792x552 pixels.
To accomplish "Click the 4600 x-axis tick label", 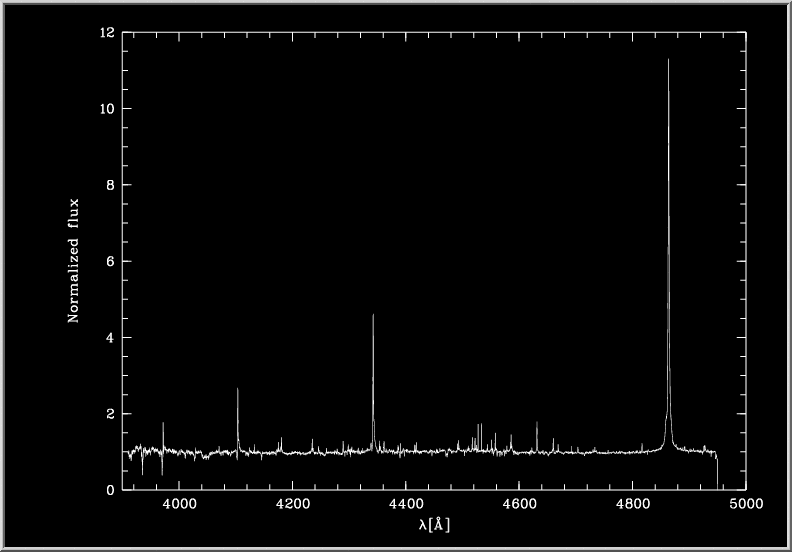I will pyautogui.click(x=519, y=506).
